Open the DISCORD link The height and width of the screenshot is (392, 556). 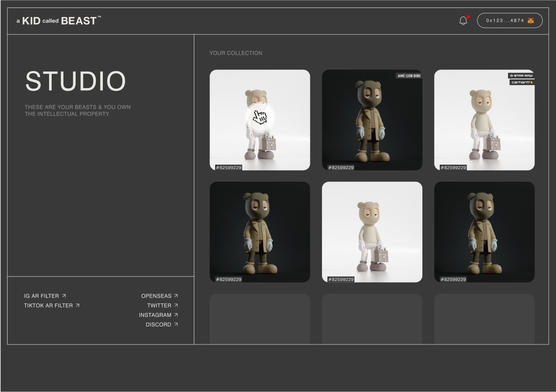(159, 325)
